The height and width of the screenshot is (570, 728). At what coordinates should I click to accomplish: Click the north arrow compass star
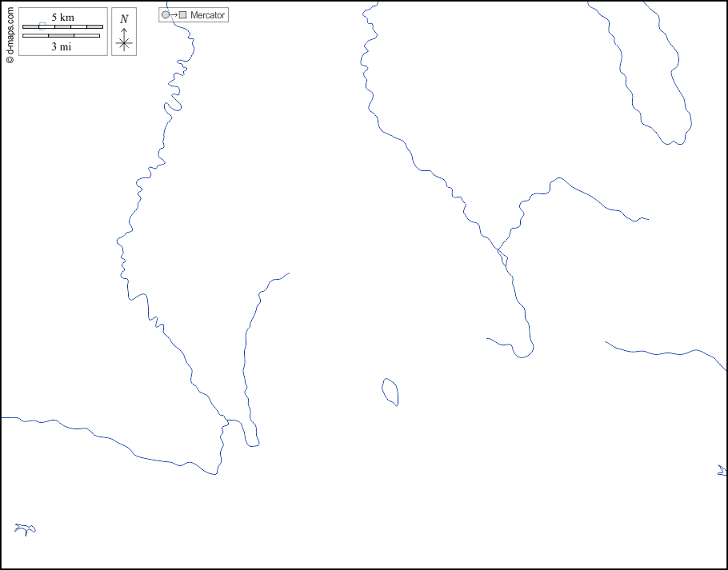coord(123,43)
